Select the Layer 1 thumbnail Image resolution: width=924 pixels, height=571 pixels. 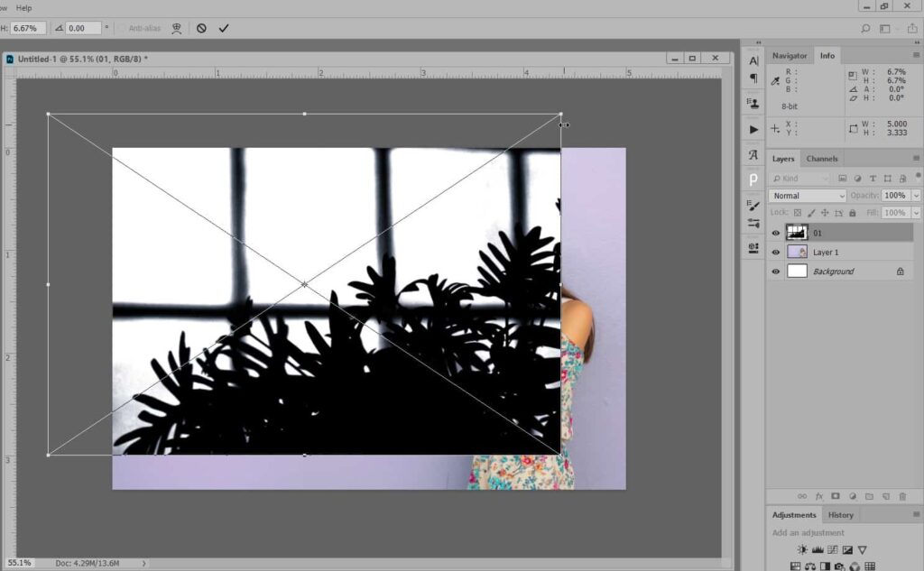pos(797,253)
